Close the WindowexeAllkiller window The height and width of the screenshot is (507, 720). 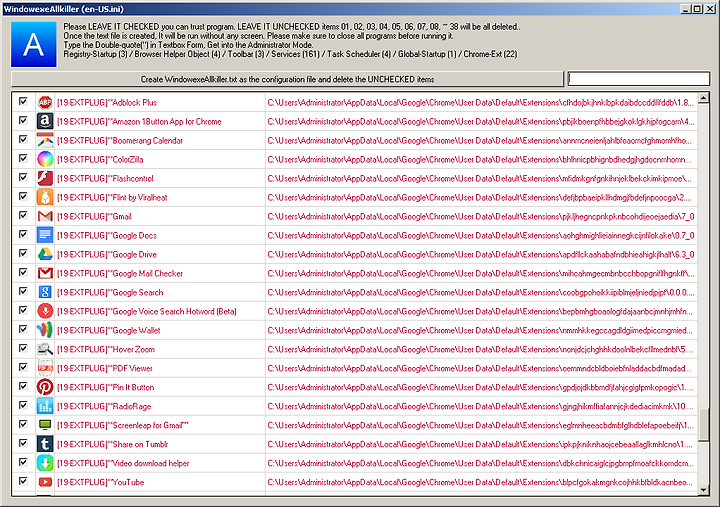709,9
